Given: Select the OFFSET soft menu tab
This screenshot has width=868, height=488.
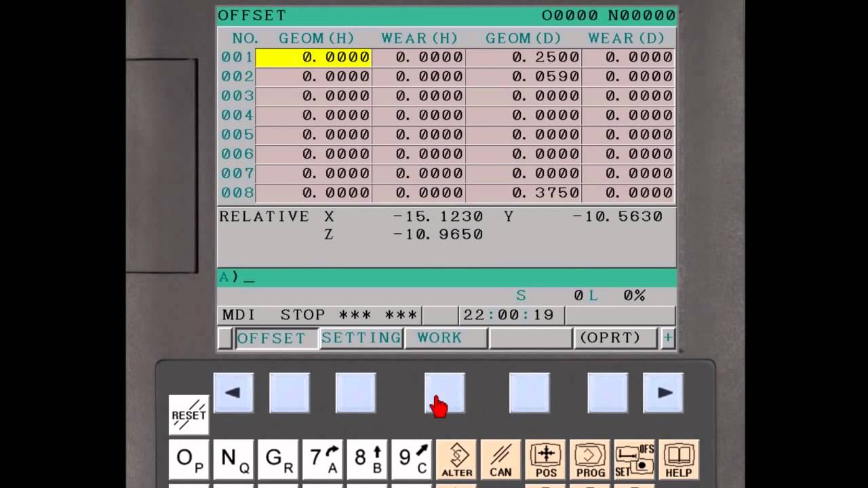Looking at the screenshot, I should tap(277, 338).
